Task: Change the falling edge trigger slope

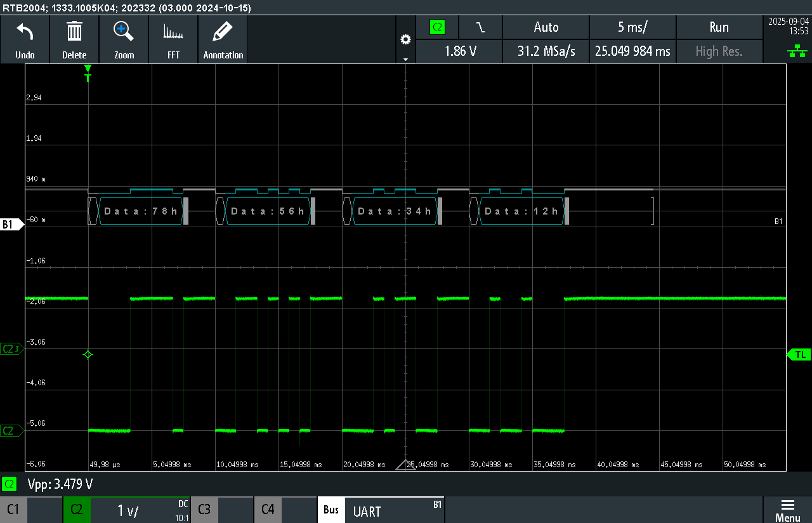Action: [480, 27]
